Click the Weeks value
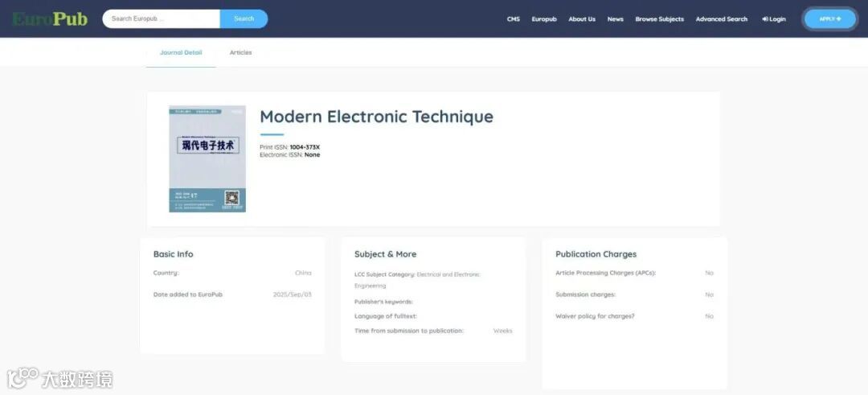Image resolution: width=868 pixels, height=395 pixels. pos(502,331)
